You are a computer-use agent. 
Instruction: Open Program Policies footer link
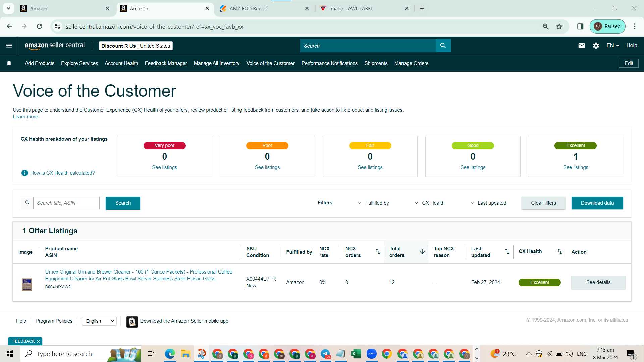click(54, 321)
